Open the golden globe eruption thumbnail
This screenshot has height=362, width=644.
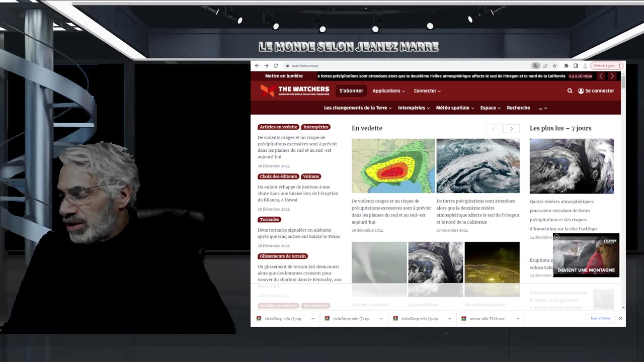click(492, 269)
